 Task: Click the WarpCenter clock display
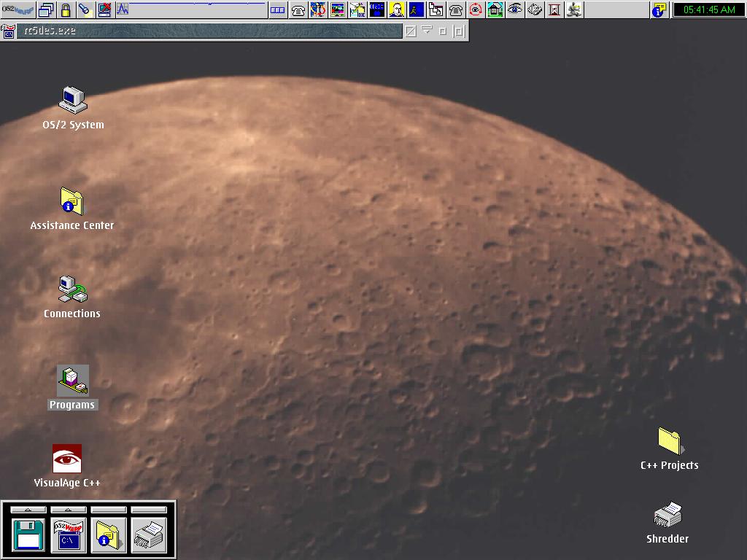pos(708,9)
